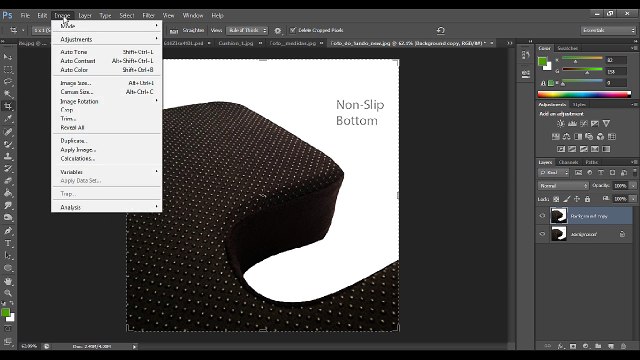Add a Brightness/Contrast adjustment
The height and width of the screenshot is (360, 640).
561,124
